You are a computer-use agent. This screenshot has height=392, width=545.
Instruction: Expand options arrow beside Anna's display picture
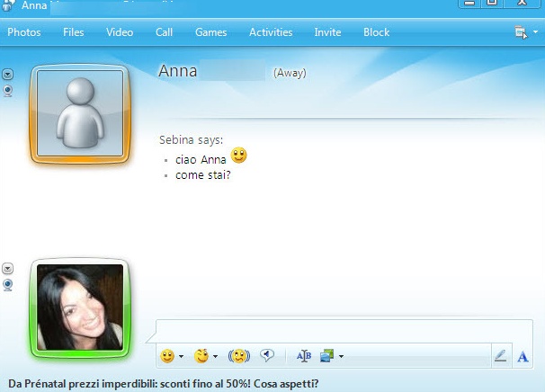8,74
